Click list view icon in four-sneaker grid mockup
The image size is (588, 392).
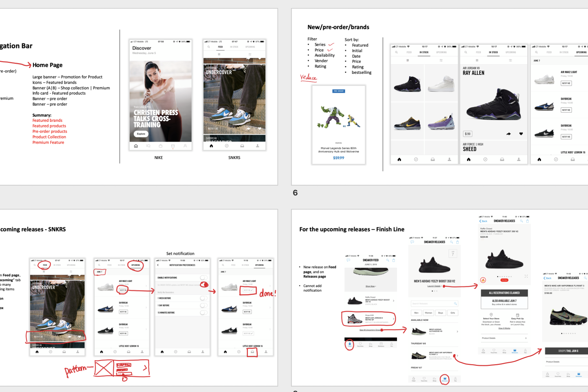(x=408, y=60)
